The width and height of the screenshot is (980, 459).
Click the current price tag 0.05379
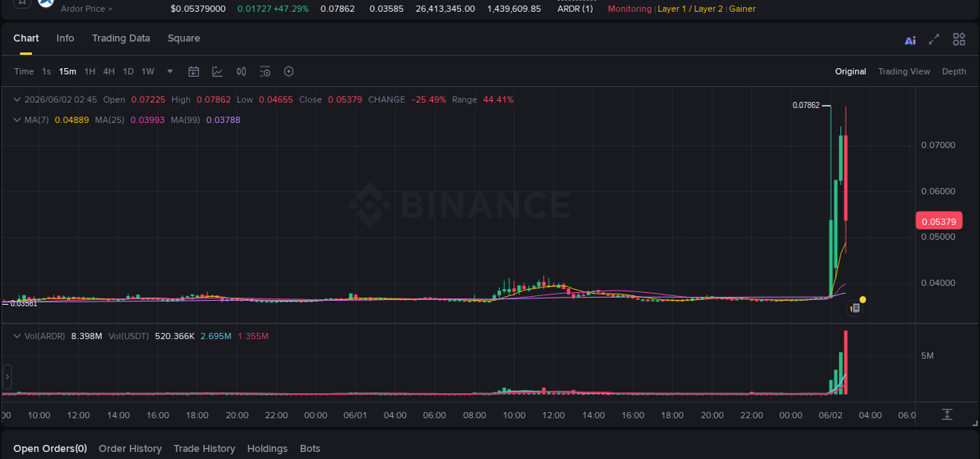(x=938, y=221)
